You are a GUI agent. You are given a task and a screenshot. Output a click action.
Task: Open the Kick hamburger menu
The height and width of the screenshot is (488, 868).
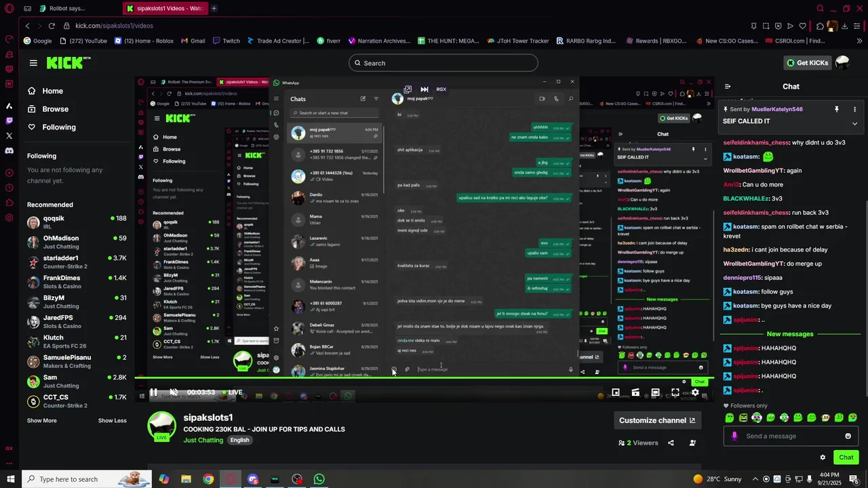click(33, 63)
